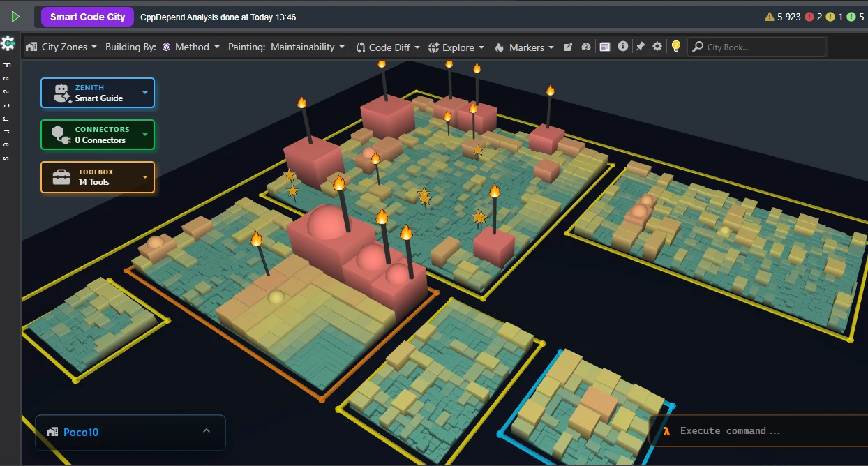This screenshot has width=868, height=466.
Task: Click the panel layout window icon
Action: coord(605,47)
